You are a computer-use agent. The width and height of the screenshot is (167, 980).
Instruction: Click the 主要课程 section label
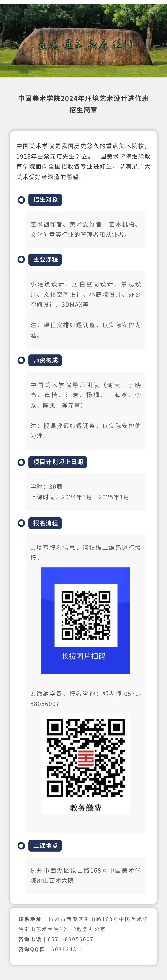(x=45, y=260)
